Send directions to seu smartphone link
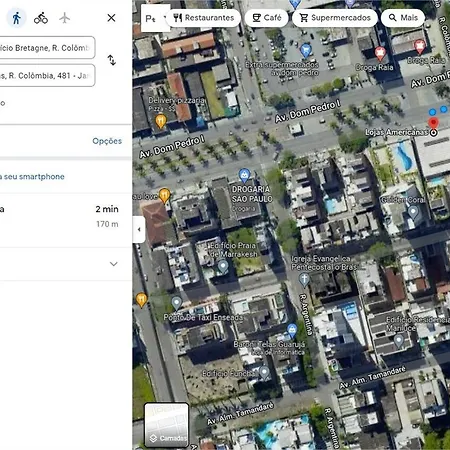The image size is (450, 450). (x=32, y=177)
